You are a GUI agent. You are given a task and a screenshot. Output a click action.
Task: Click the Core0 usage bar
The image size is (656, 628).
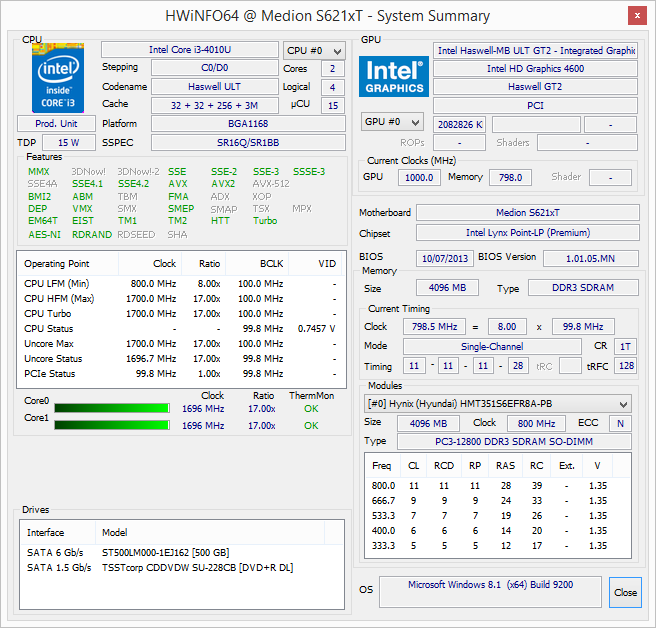(x=112, y=408)
